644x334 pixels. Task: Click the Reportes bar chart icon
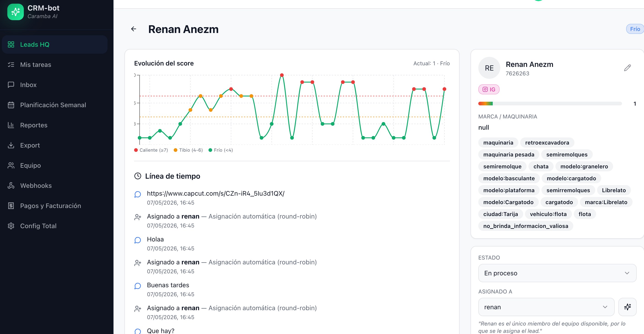click(x=11, y=125)
